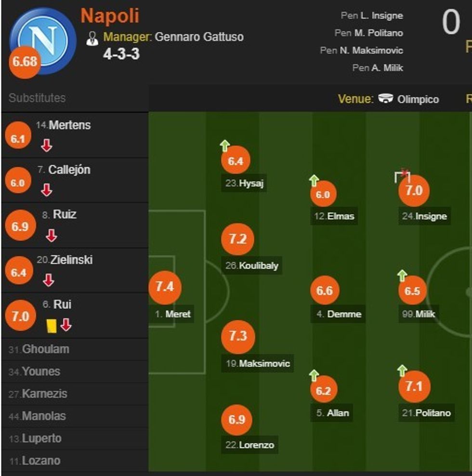
Task: Open Callejón's row in the substitutes list
Action: click(x=69, y=170)
